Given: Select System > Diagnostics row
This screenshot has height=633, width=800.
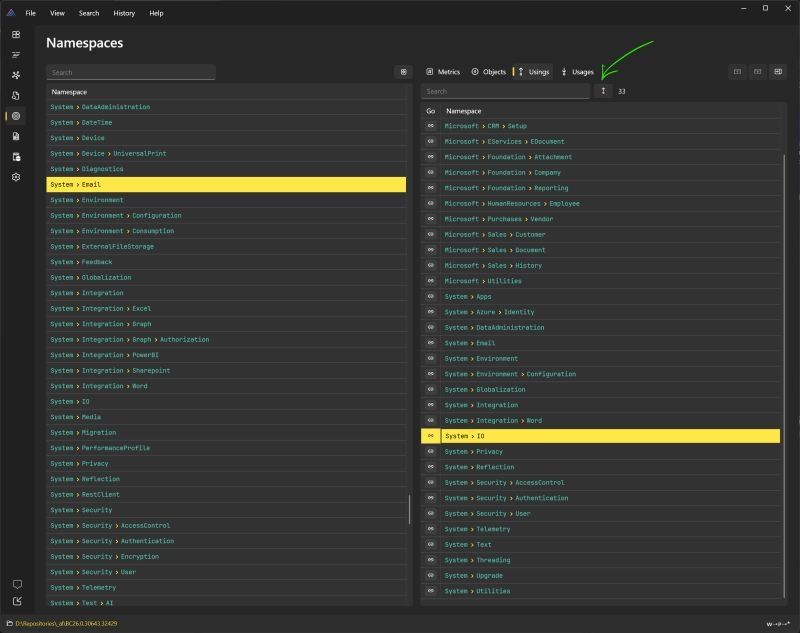Looking at the screenshot, I should click(x=226, y=169).
